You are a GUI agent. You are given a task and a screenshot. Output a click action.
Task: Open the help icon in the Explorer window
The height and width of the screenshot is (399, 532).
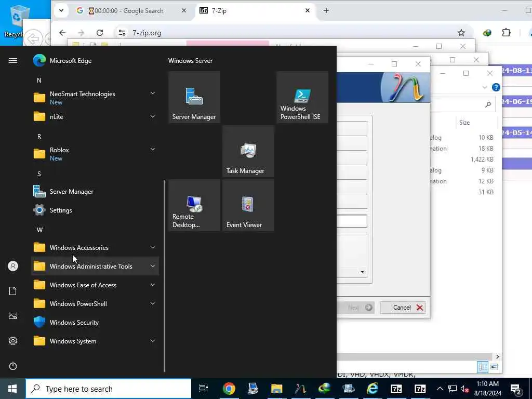(x=496, y=87)
